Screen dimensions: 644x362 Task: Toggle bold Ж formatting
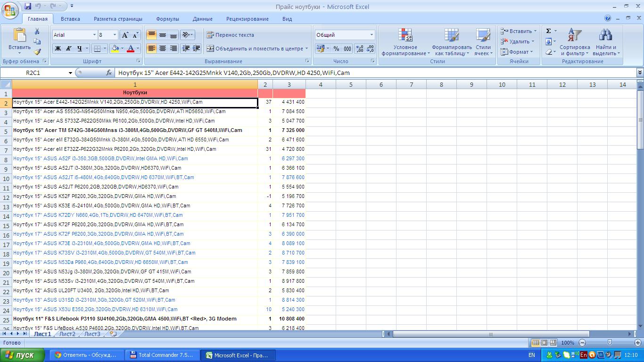click(x=58, y=48)
